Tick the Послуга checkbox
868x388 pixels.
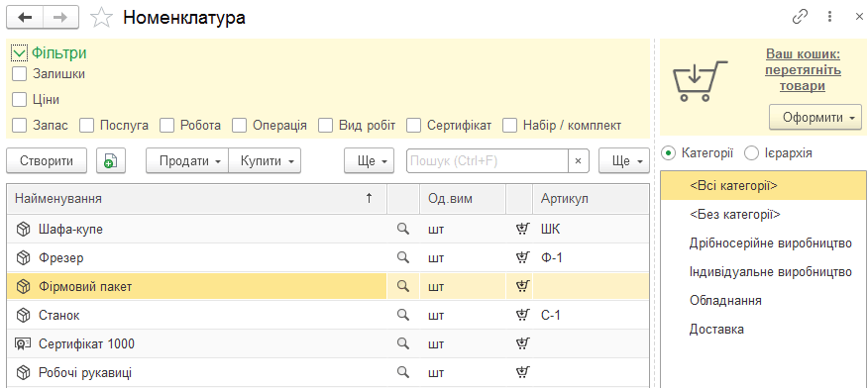click(x=86, y=126)
